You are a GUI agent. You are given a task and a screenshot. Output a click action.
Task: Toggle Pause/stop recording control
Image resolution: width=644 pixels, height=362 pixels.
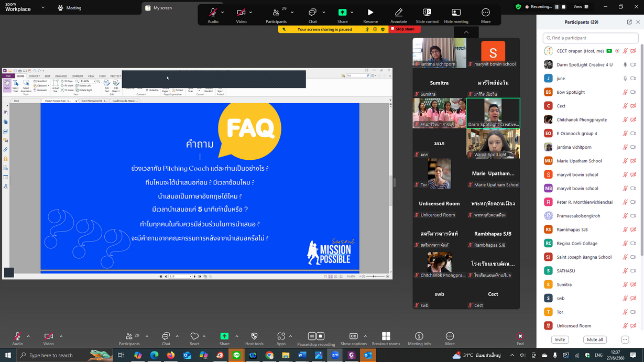[x=316, y=336]
